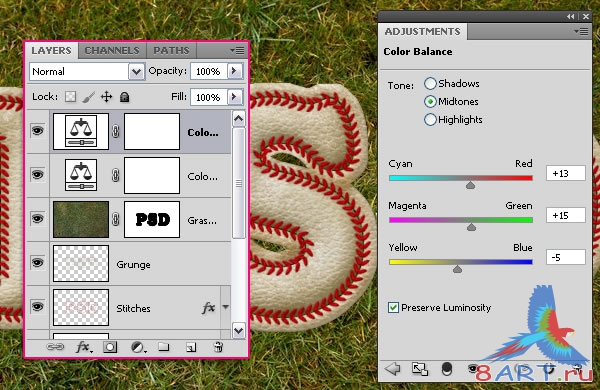Image resolution: width=600 pixels, height=390 pixels.
Task: Lock all layer attributes
Action: point(124,97)
